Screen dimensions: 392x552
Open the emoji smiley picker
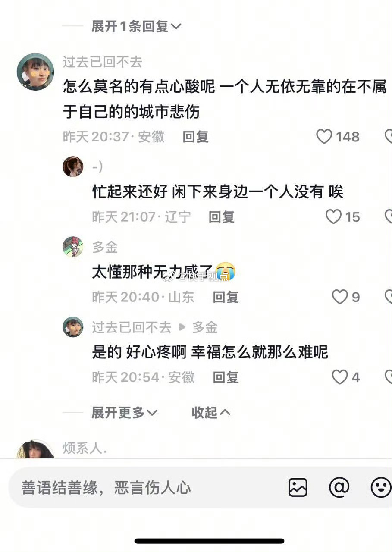pyautogui.click(x=381, y=487)
